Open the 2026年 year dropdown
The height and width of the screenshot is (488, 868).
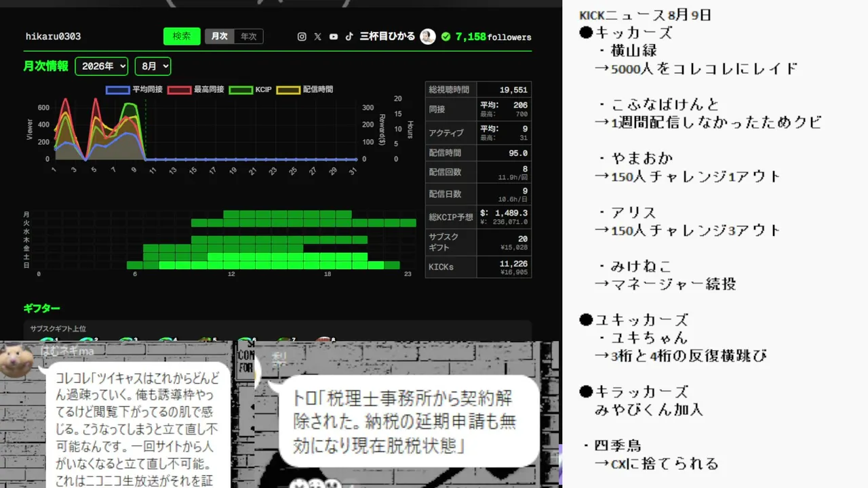click(102, 66)
